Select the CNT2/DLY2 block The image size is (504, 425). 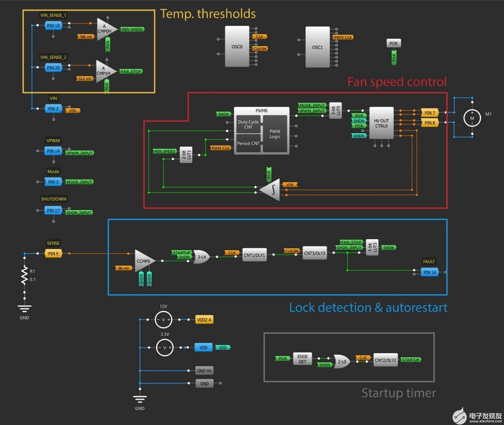coord(385,360)
